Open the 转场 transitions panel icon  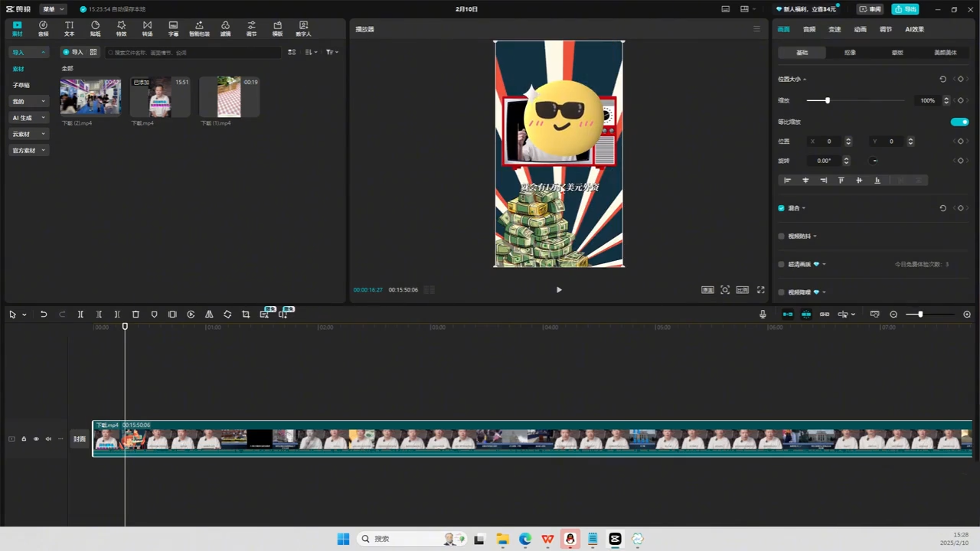[x=147, y=28]
